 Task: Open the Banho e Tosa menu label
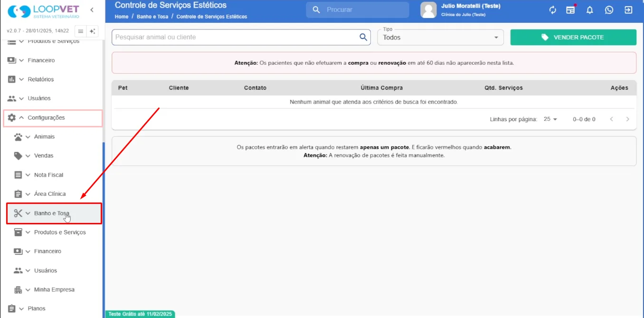click(x=52, y=213)
